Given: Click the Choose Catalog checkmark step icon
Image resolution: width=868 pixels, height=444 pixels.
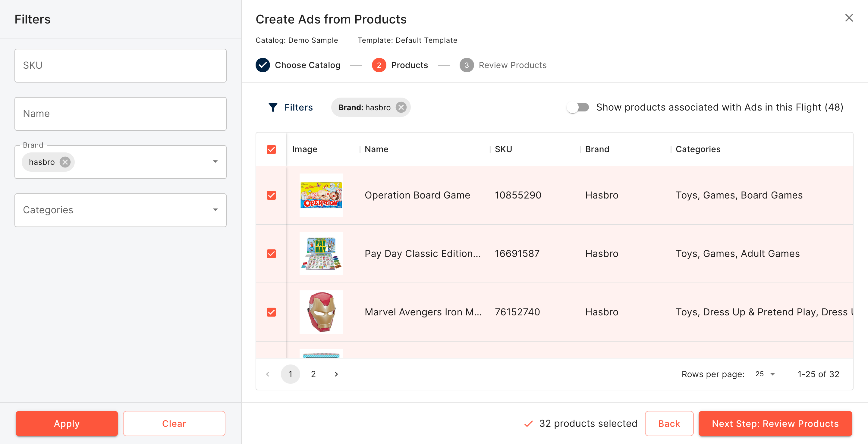Looking at the screenshot, I should click(x=263, y=65).
